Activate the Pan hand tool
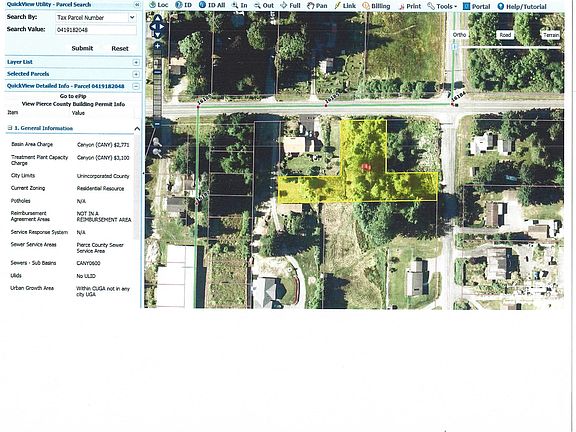Viewport: 576px width, 432px height. pyautogui.click(x=317, y=6)
